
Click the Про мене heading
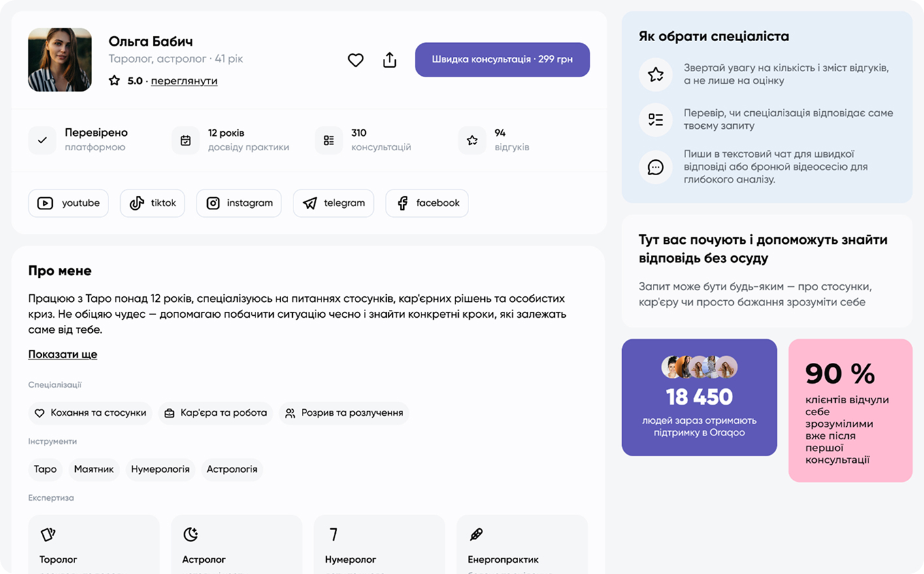pos(59,271)
